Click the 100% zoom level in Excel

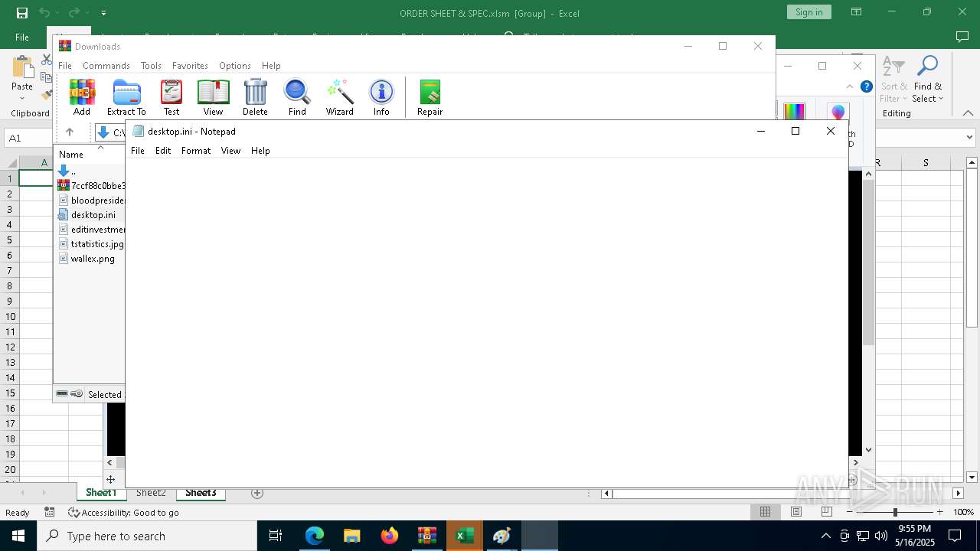(963, 512)
